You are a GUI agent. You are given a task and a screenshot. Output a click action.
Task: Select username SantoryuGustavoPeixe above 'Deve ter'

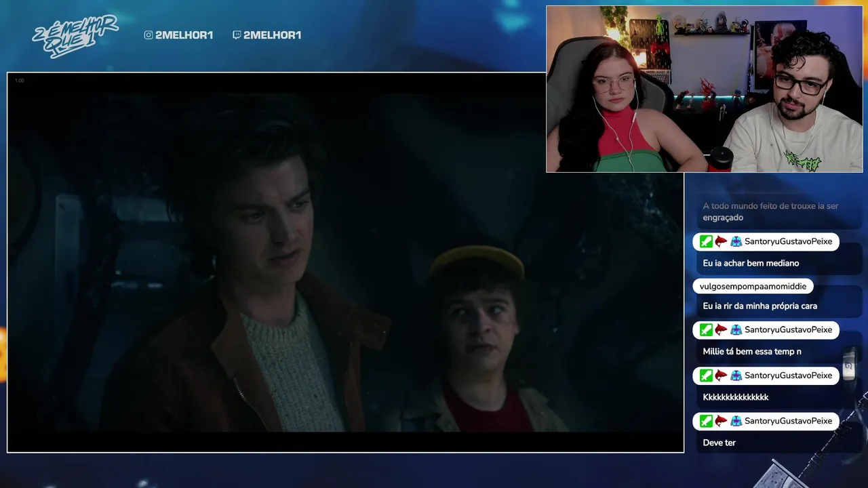pos(788,421)
